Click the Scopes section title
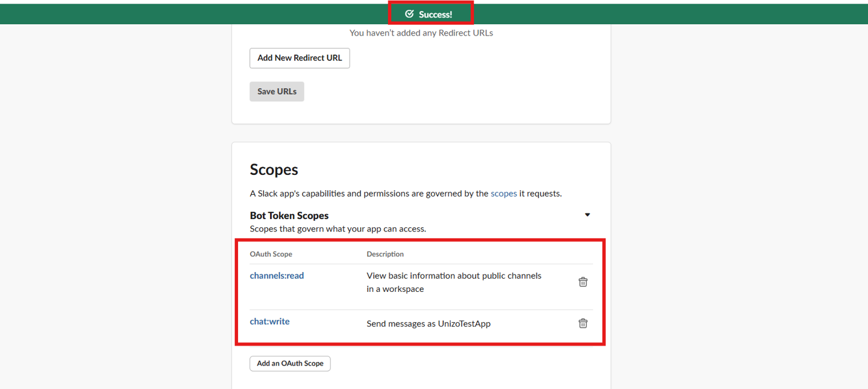868x389 pixels. pos(274,169)
